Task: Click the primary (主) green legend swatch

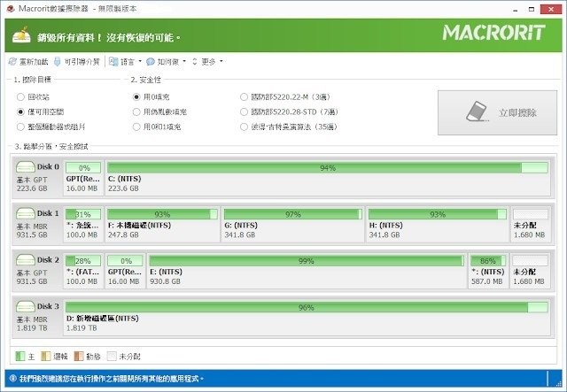Action: [20, 357]
